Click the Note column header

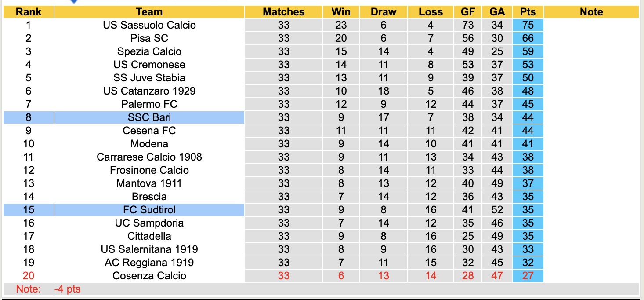pyautogui.click(x=591, y=12)
